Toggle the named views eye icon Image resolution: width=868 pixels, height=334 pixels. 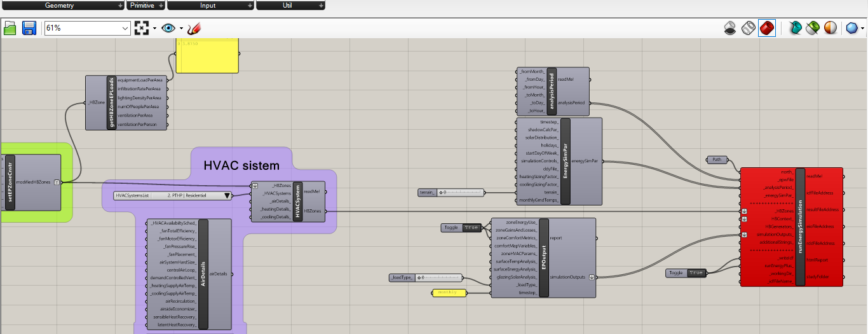[x=168, y=28]
